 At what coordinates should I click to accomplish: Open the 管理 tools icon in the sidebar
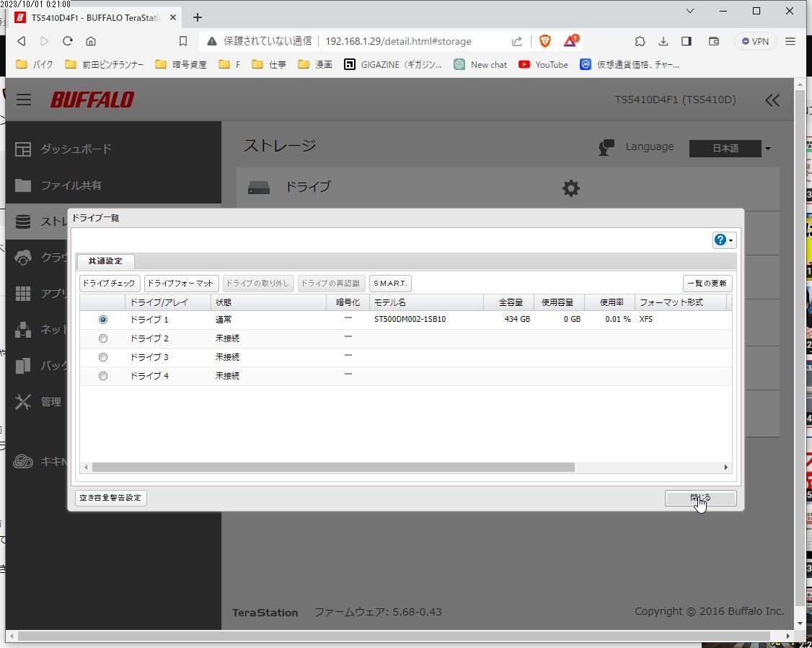(x=23, y=401)
